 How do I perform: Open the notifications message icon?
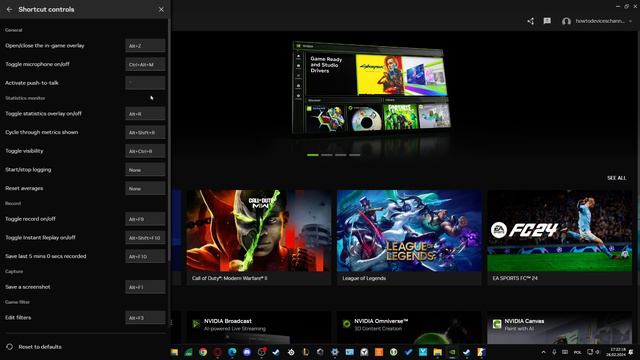coord(547,21)
